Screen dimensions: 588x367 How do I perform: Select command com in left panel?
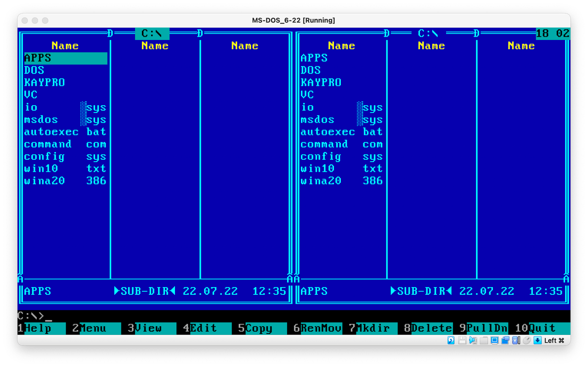[65, 144]
